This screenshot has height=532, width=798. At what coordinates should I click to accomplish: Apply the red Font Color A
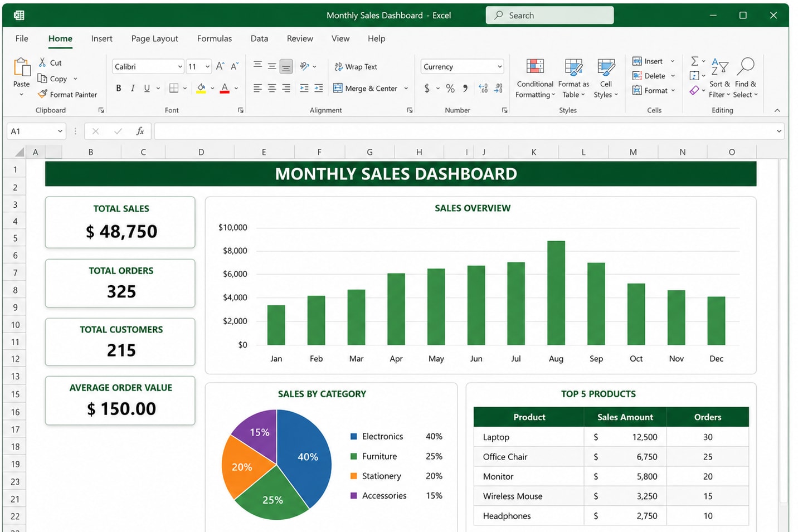coord(225,88)
